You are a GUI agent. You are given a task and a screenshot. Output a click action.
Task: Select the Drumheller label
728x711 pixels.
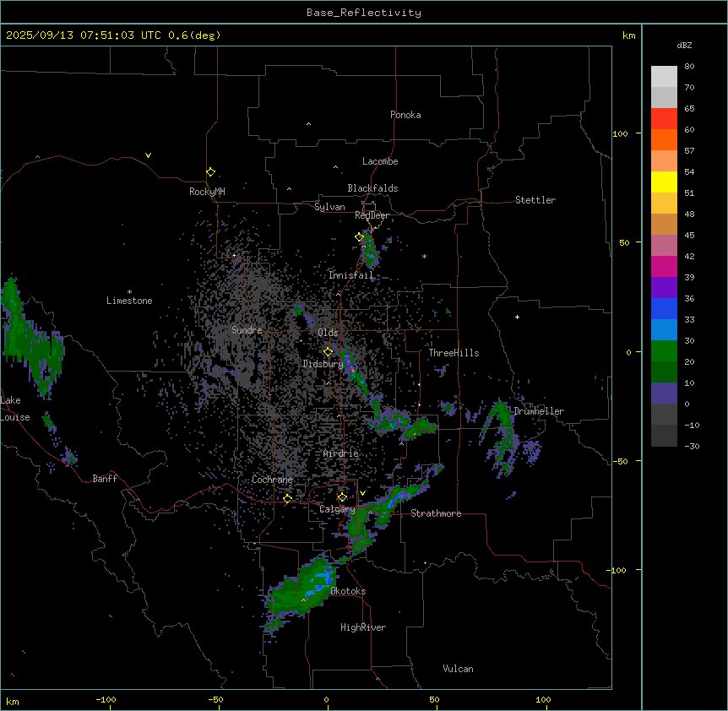pyautogui.click(x=539, y=411)
